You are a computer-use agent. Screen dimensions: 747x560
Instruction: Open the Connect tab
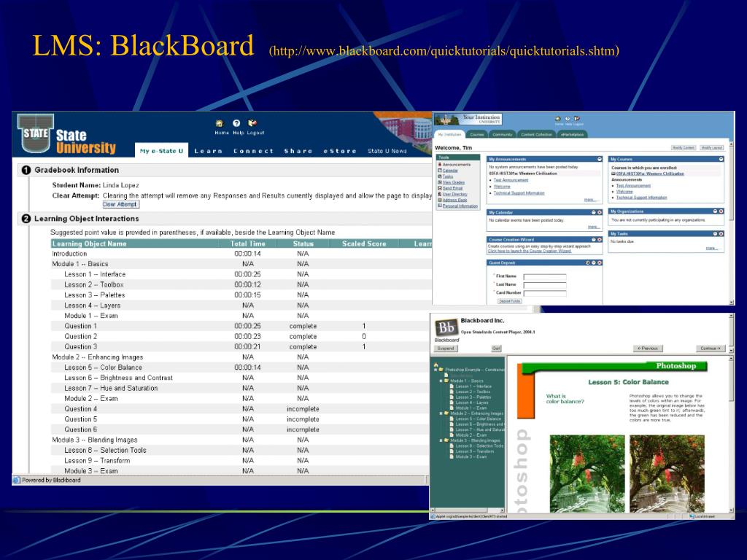pyautogui.click(x=253, y=151)
